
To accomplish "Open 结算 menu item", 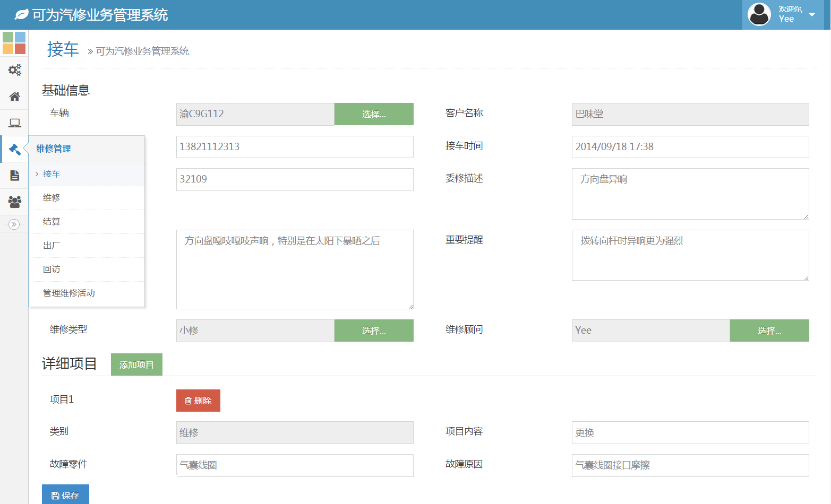I will click(x=52, y=222).
